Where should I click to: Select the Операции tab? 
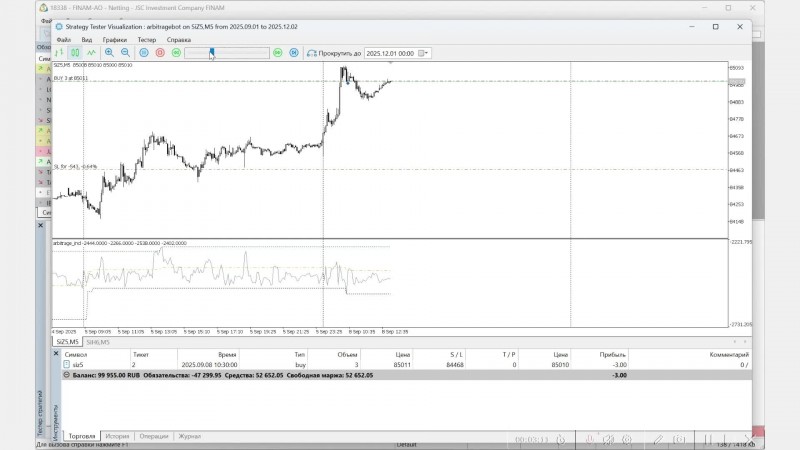(x=154, y=436)
